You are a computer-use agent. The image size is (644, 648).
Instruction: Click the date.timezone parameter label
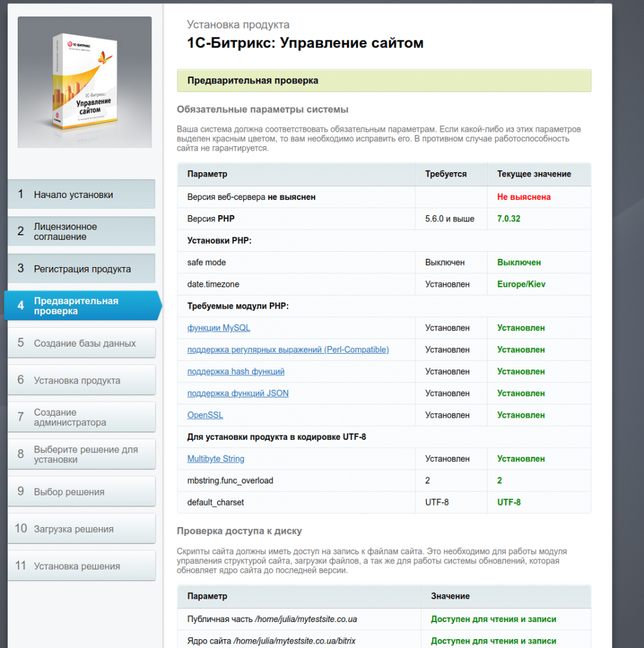click(x=213, y=284)
